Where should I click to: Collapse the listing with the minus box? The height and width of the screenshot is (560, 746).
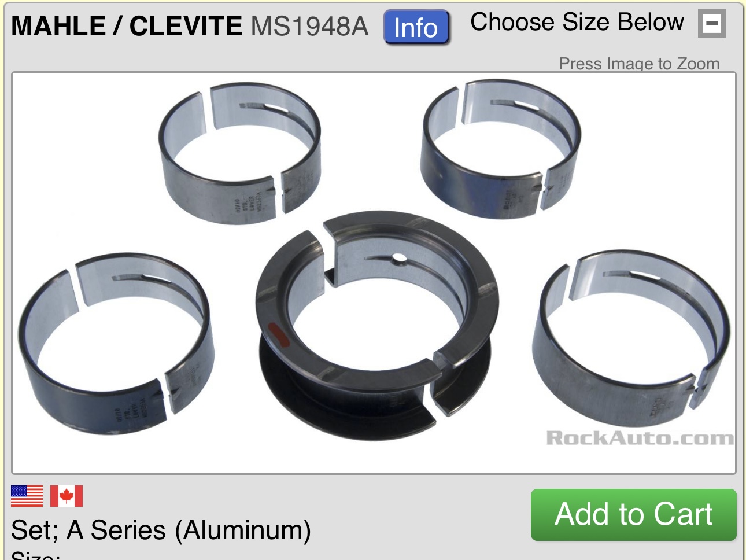pyautogui.click(x=712, y=24)
